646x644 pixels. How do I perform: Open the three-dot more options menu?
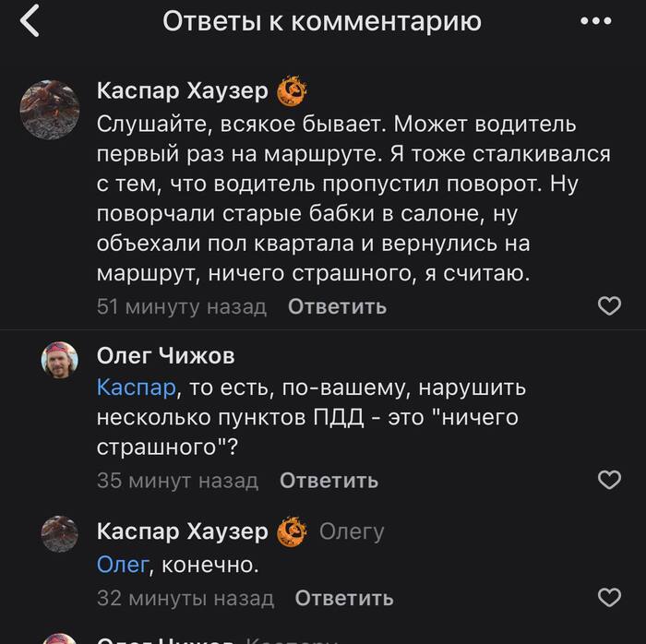[x=595, y=21]
